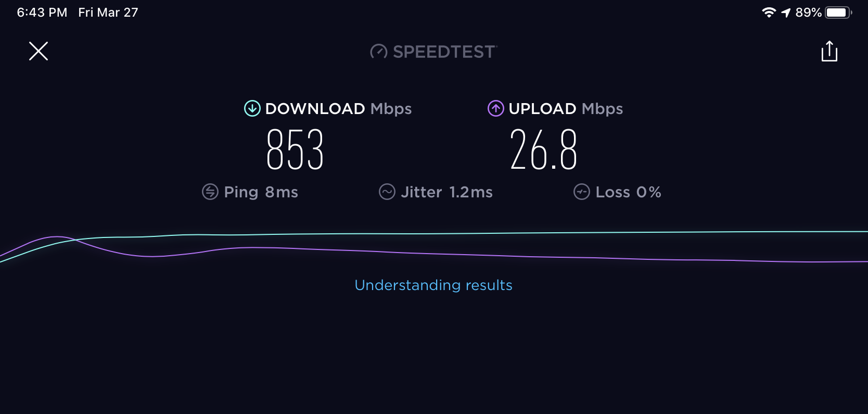Tap the Jitter 1.2ms reading
The image size is (868, 414).
tap(446, 192)
